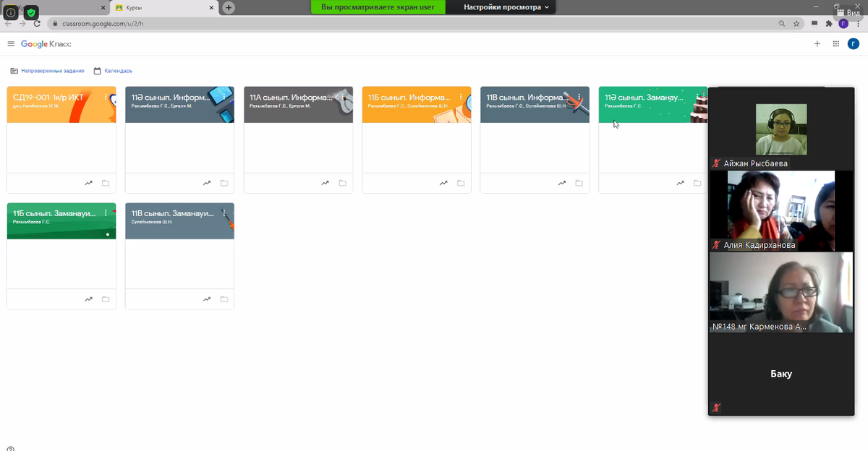Open a new browser tab

click(x=229, y=7)
